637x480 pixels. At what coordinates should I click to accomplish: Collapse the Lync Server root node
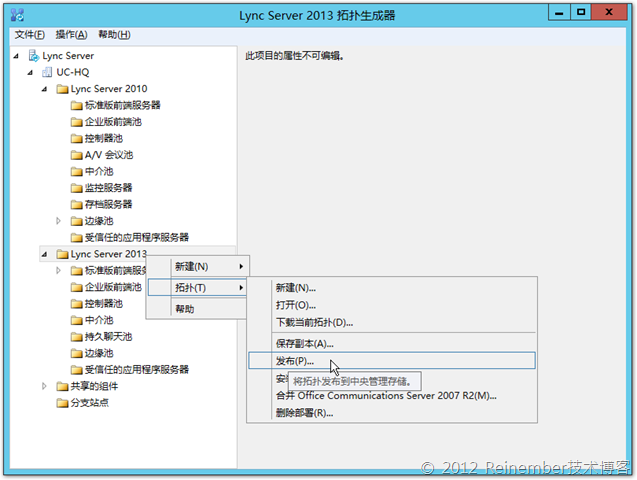pyautogui.click(x=16, y=56)
